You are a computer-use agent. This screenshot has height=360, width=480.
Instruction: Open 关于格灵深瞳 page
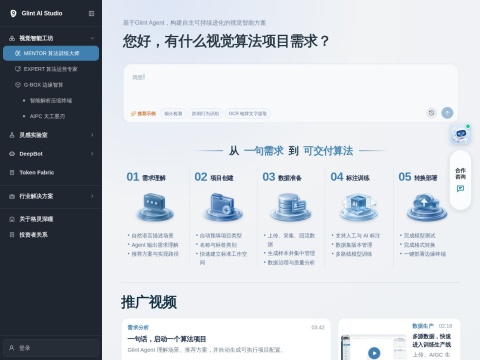point(51,219)
